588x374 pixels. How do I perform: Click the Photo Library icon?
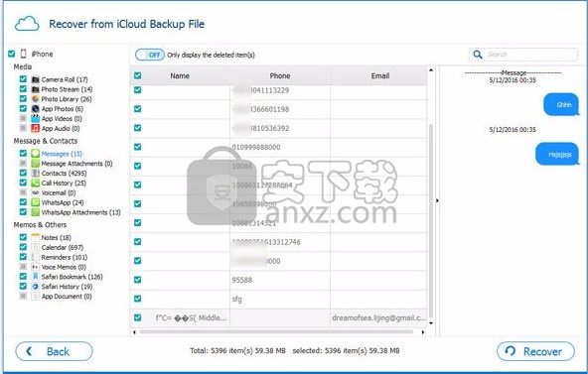pyautogui.click(x=35, y=99)
